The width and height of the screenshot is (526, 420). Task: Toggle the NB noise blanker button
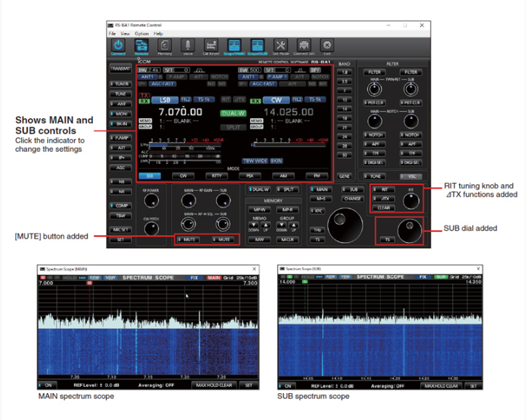(x=120, y=181)
